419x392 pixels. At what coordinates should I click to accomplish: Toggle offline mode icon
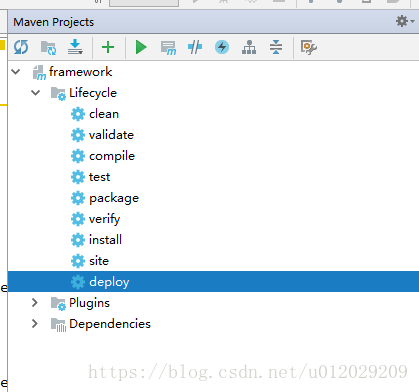[195, 47]
